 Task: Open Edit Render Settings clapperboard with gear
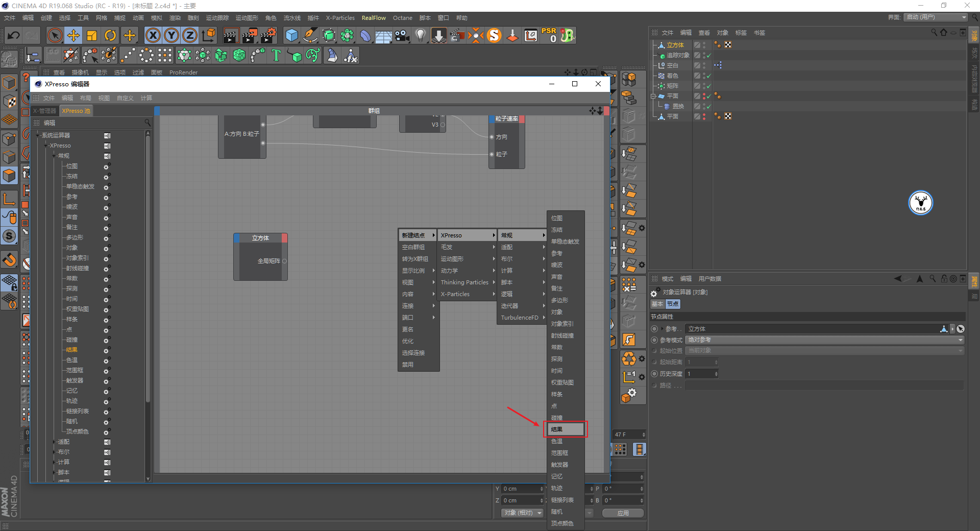(268, 35)
